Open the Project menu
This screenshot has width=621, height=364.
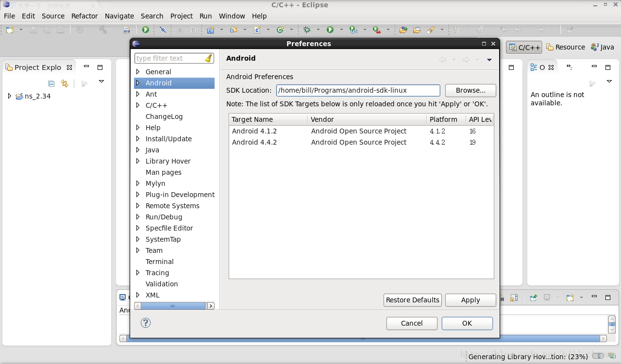tap(182, 16)
